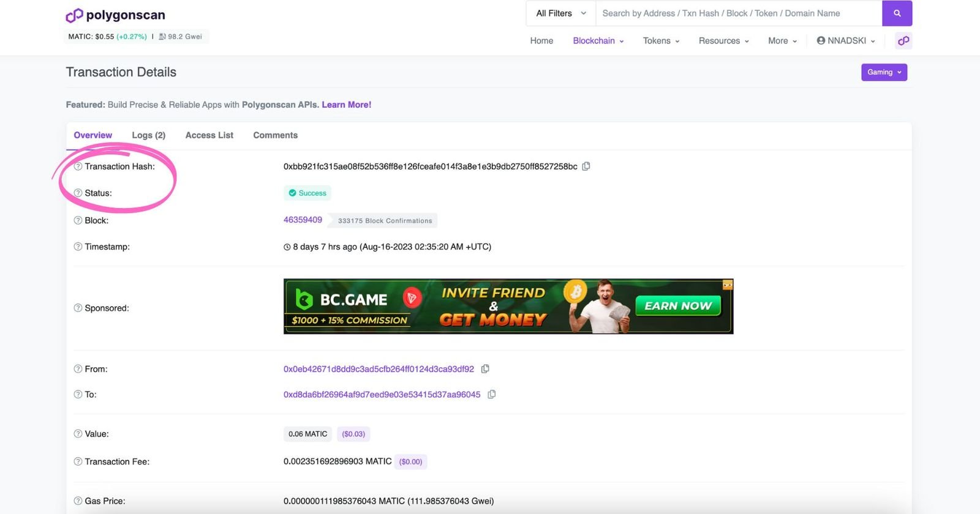Copy the transaction hash to clipboard
The image size is (980, 514).
(586, 166)
